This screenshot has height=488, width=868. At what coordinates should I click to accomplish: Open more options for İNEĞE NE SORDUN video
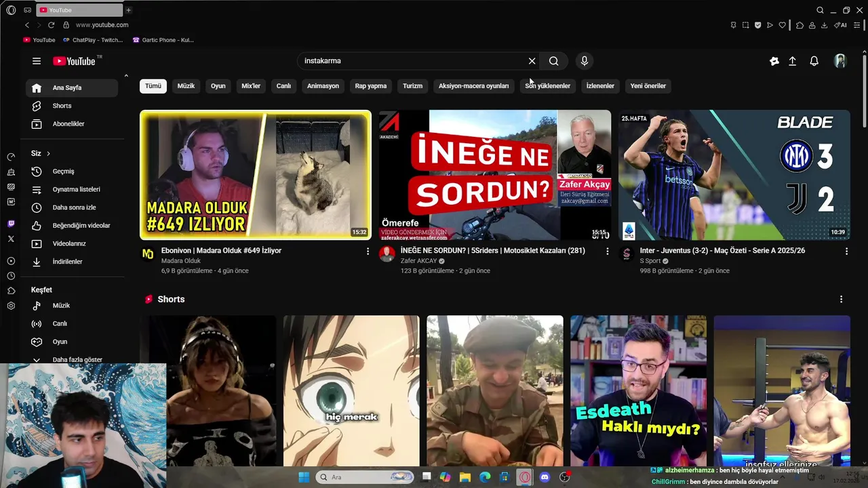[607, 251]
